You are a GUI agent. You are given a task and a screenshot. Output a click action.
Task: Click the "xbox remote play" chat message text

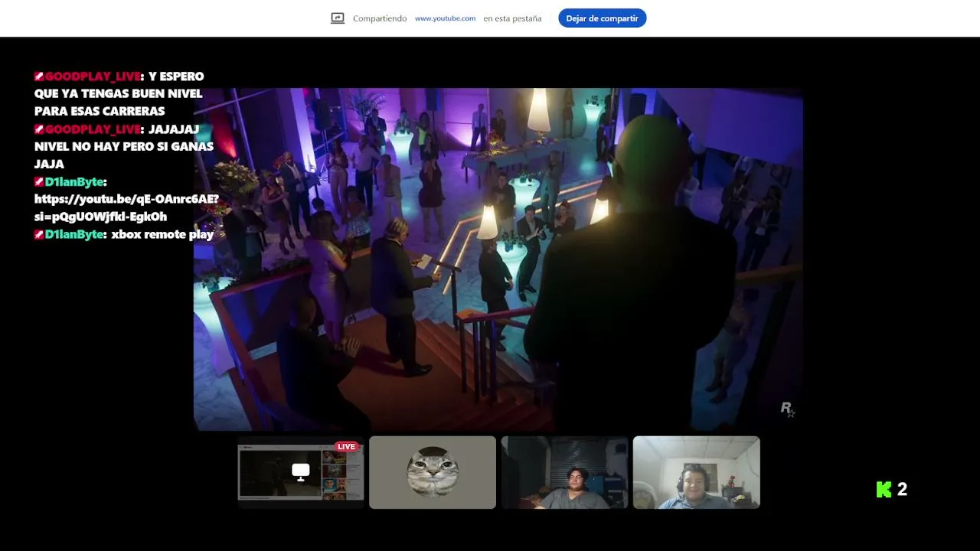click(x=162, y=235)
